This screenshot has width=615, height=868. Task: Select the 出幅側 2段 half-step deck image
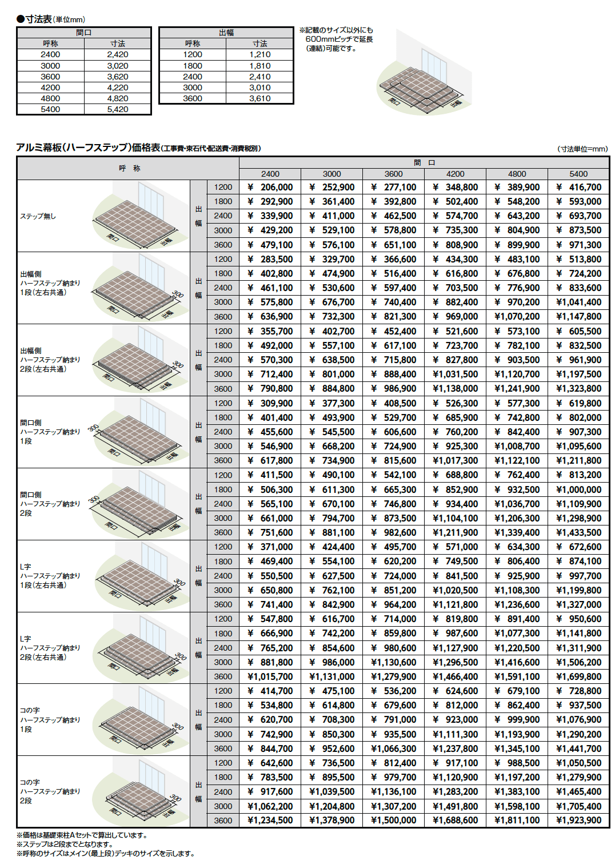[137, 360]
